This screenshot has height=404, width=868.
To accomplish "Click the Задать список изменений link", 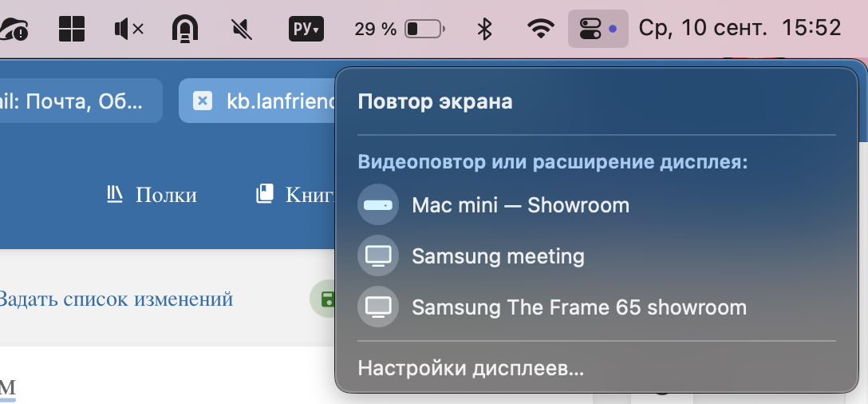I will tap(115, 299).
